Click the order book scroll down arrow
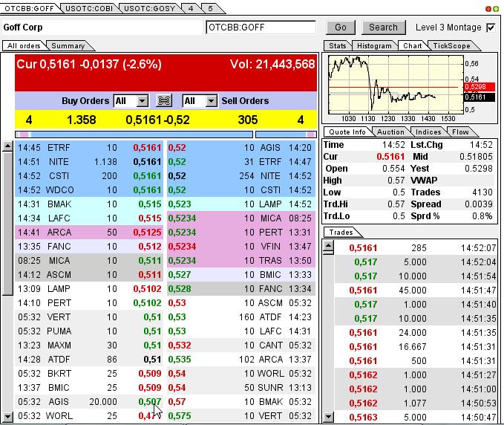The width and height of the screenshot is (504, 425). pos(7,417)
